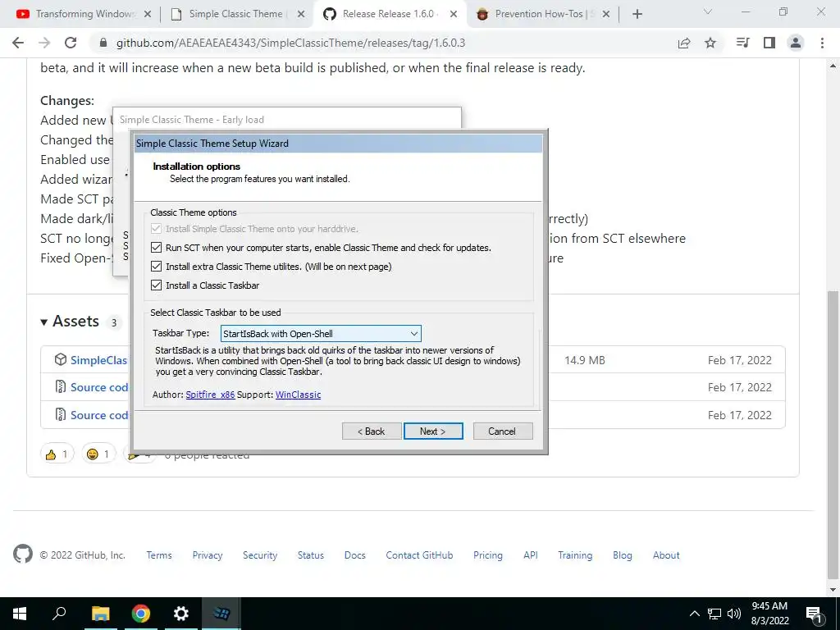Open the Privacy footer link
The width and height of the screenshot is (840, 630).
[208, 555]
